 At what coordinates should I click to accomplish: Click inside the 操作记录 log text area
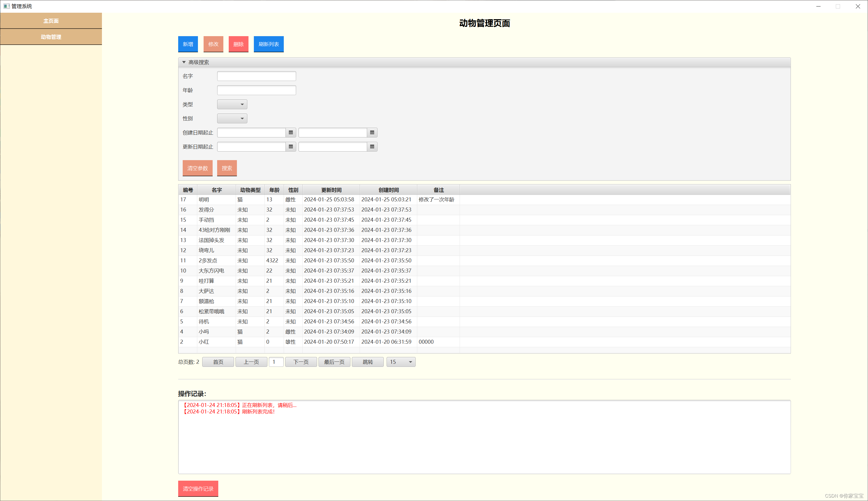click(x=484, y=437)
